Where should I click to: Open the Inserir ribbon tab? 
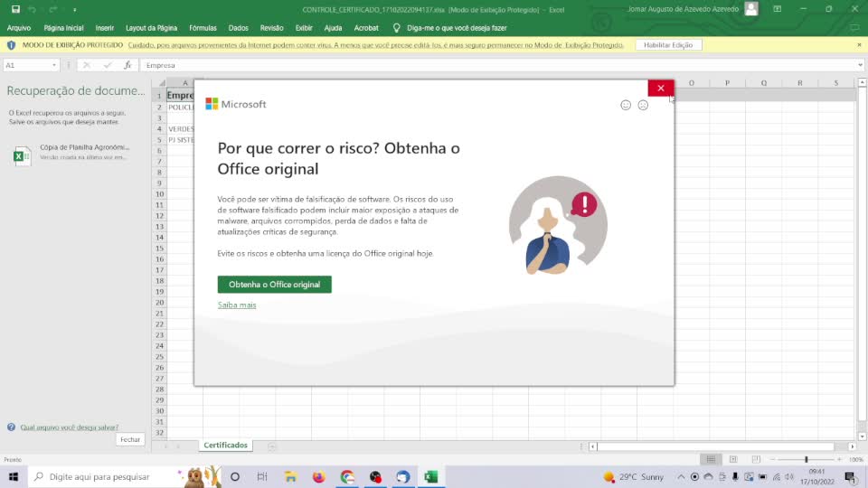tap(105, 28)
